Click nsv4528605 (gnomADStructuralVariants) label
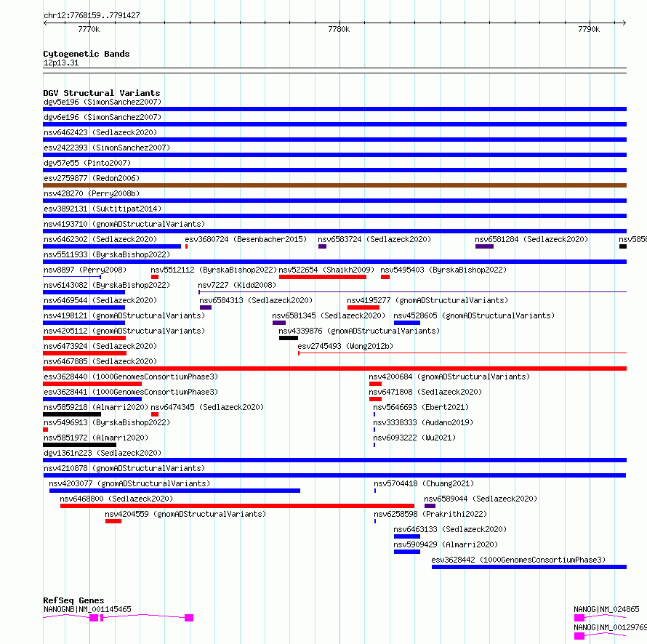The height and width of the screenshot is (644, 647). [474, 315]
